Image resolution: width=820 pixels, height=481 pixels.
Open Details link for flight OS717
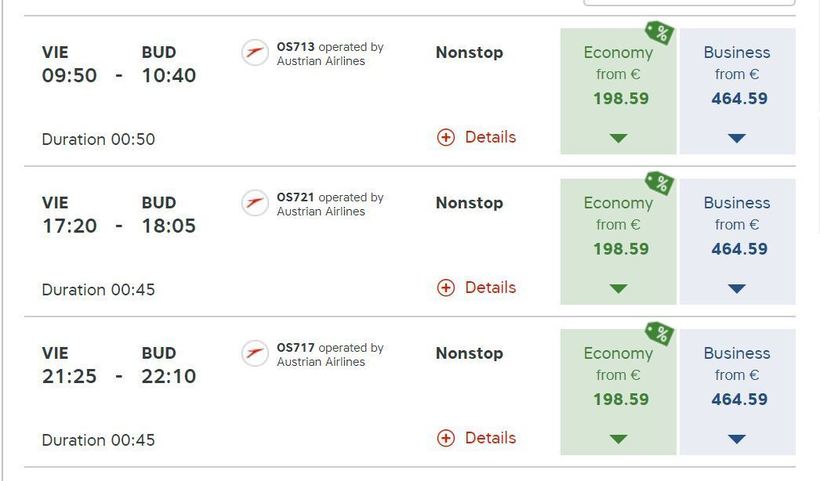click(x=490, y=437)
